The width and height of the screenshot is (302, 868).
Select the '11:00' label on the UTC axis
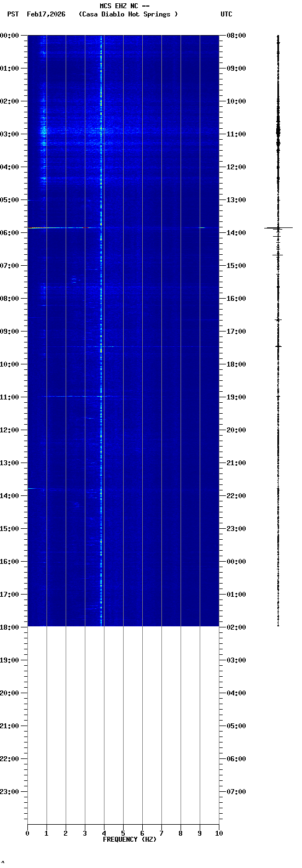click(x=236, y=134)
